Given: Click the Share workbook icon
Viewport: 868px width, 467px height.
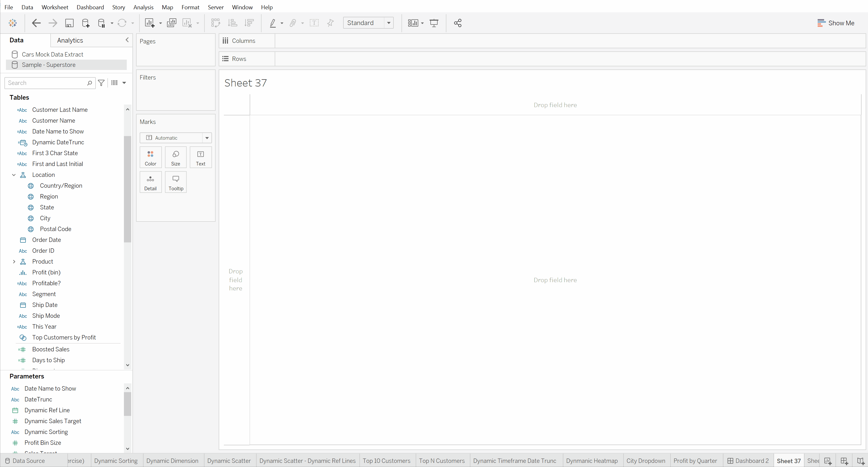Looking at the screenshot, I should [457, 23].
